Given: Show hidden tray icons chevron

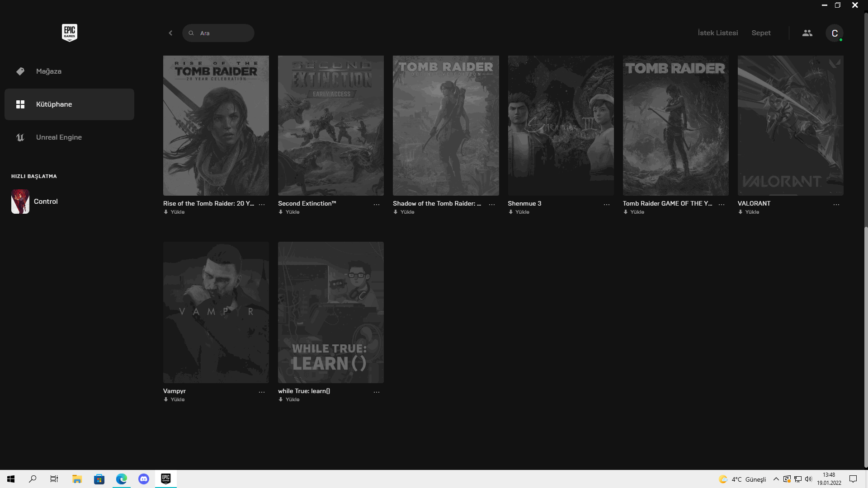Looking at the screenshot, I should [x=776, y=479].
